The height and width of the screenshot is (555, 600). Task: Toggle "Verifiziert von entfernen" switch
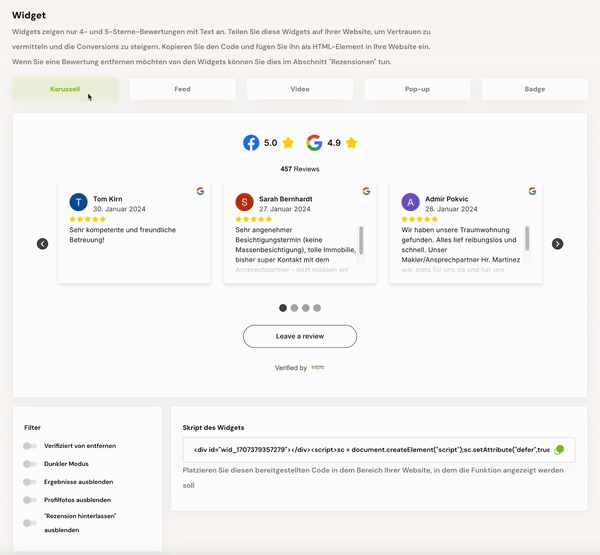click(x=30, y=446)
